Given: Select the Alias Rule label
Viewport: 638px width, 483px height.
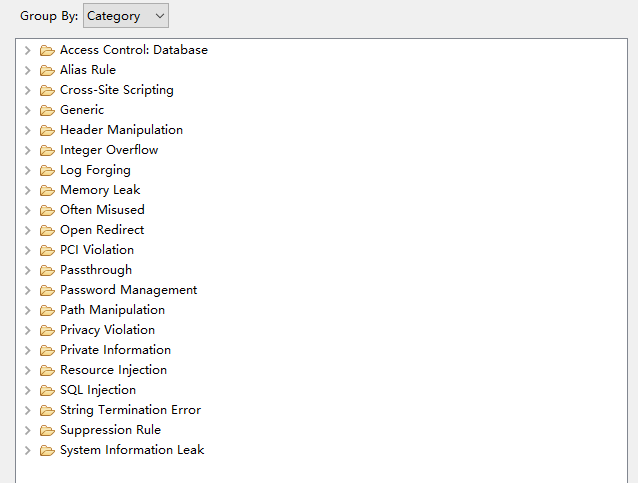Looking at the screenshot, I should (x=88, y=70).
